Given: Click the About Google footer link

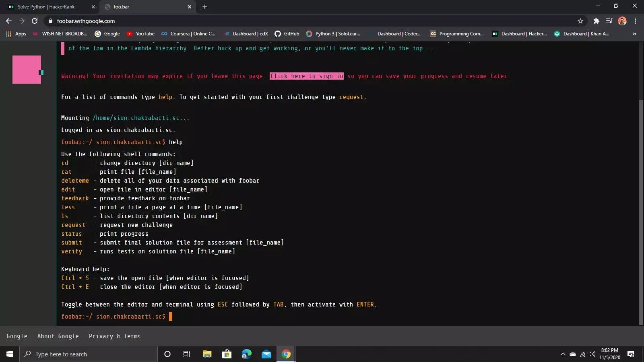Looking at the screenshot, I should pyautogui.click(x=58, y=336).
